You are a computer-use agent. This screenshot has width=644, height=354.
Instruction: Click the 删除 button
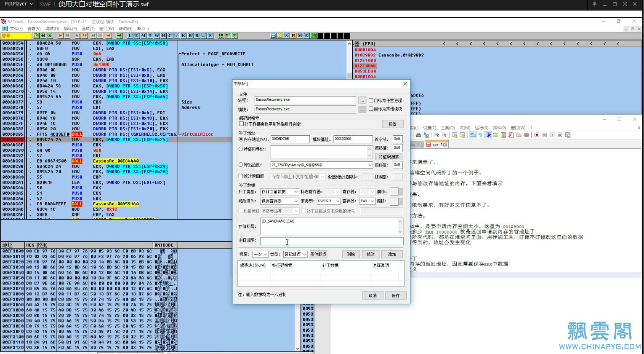coord(351,255)
